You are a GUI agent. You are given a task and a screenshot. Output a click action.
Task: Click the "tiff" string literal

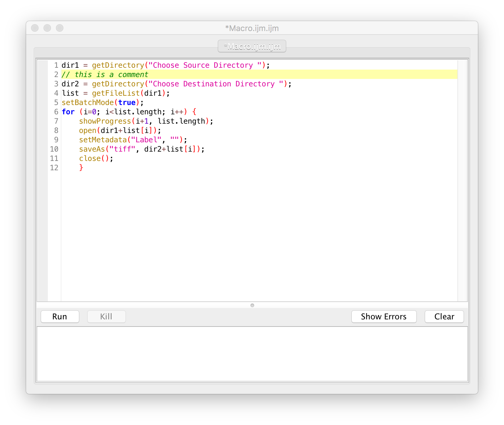coord(122,149)
